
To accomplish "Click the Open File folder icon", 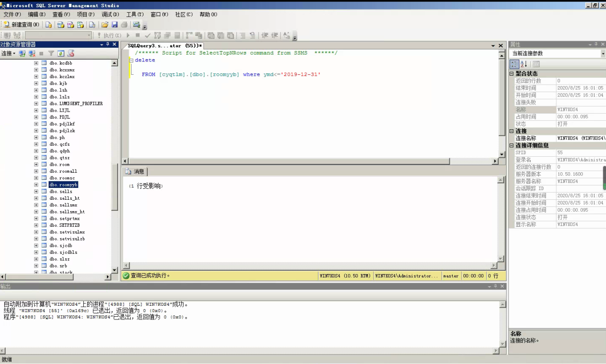I will 105,25.
